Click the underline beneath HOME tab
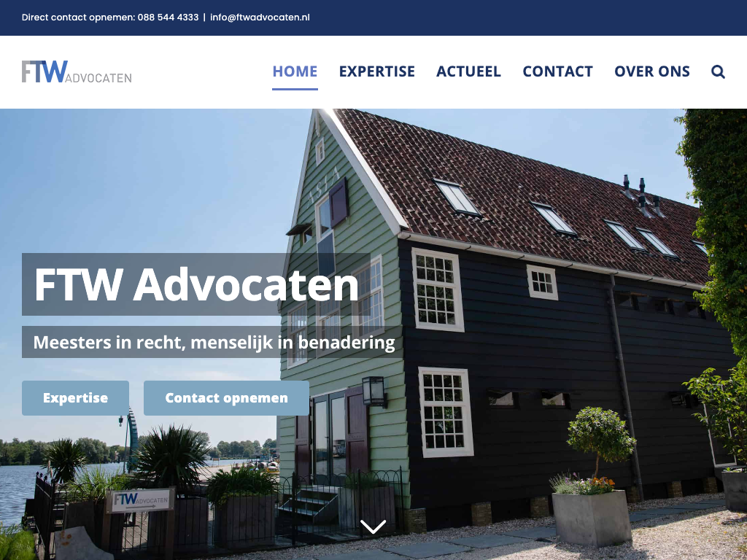This screenshot has height=560, width=747. point(295,89)
